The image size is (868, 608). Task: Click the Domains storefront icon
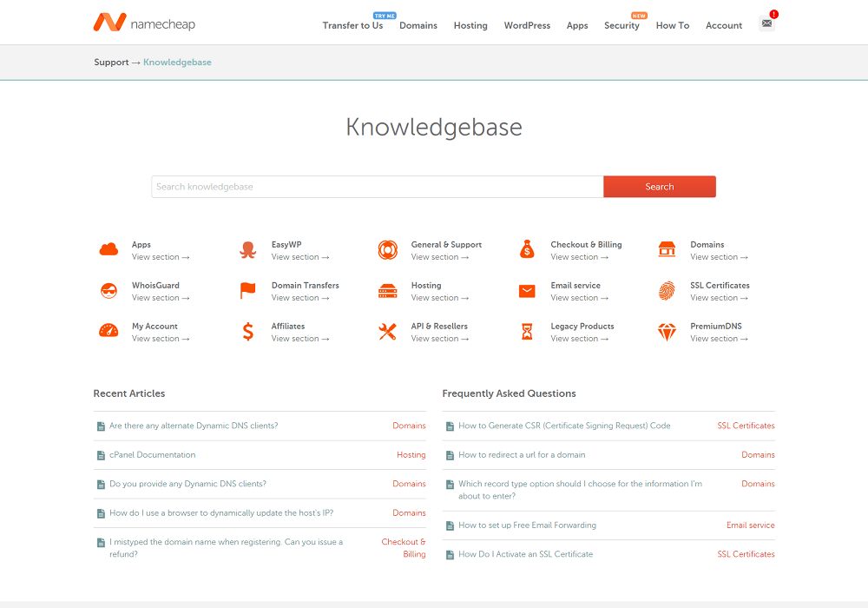[x=667, y=249]
